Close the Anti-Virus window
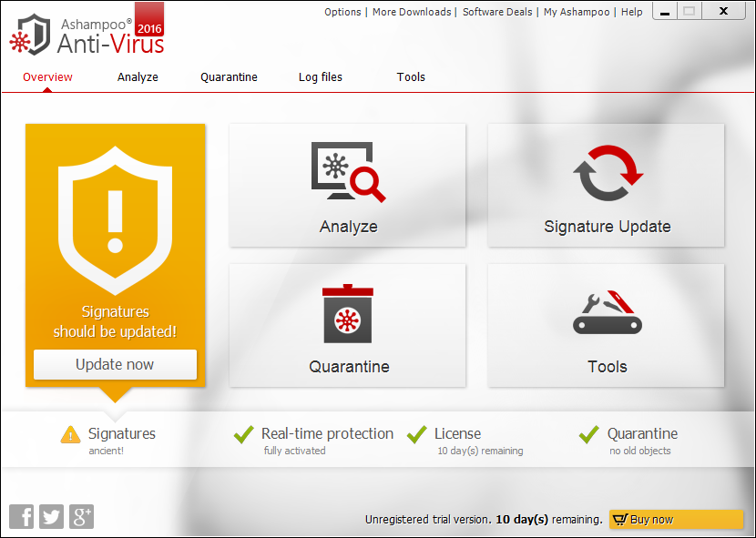 click(724, 12)
